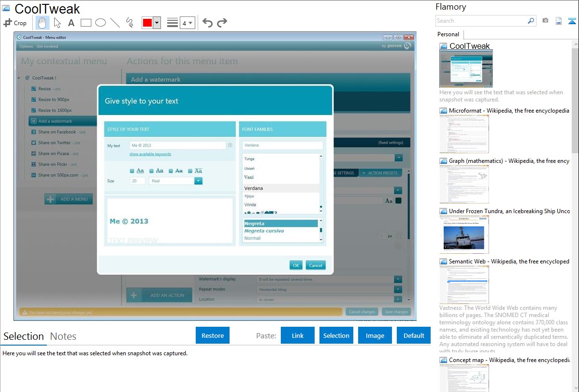The height and width of the screenshot is (392, 579).
Task: Select the arrow pointer tool
Action: tap(57, 23)
